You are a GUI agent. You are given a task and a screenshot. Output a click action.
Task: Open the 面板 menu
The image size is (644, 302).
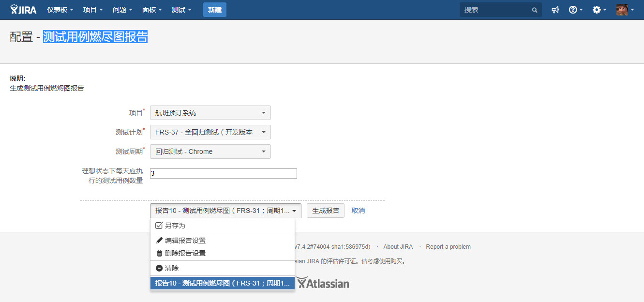click(x=152, y=10)
